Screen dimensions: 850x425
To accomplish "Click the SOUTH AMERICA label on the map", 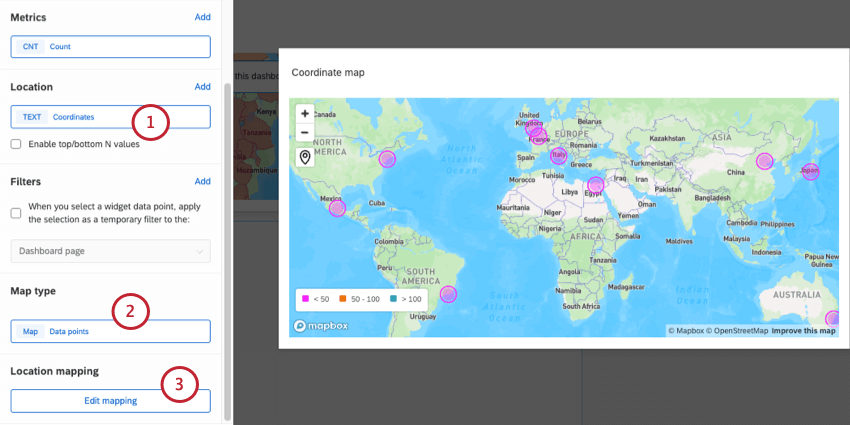I will click(x=421, y=276).
